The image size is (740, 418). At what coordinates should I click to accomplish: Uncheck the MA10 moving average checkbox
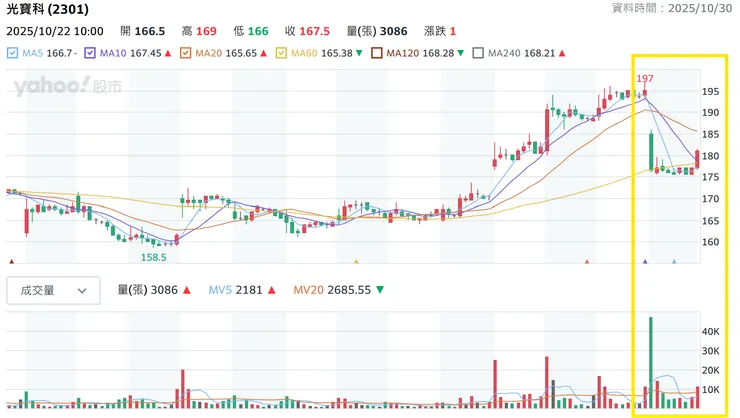click(x=90, y=53)
